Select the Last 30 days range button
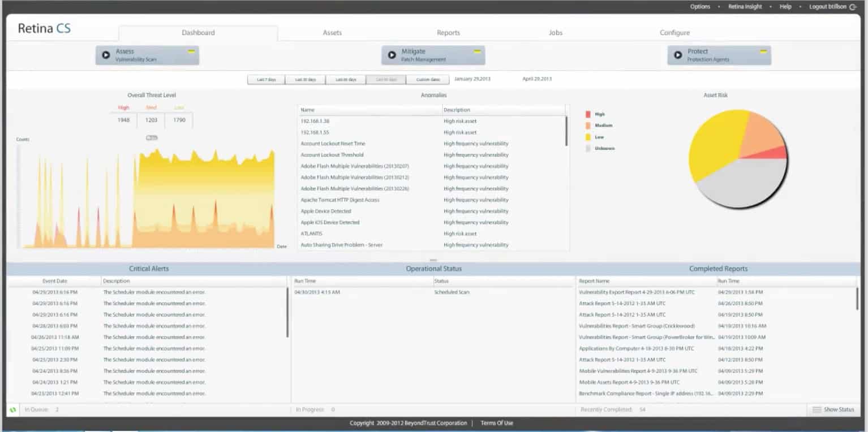Image resolution: width=868 pixels, height=432 pixels. (x=306, y=80)
